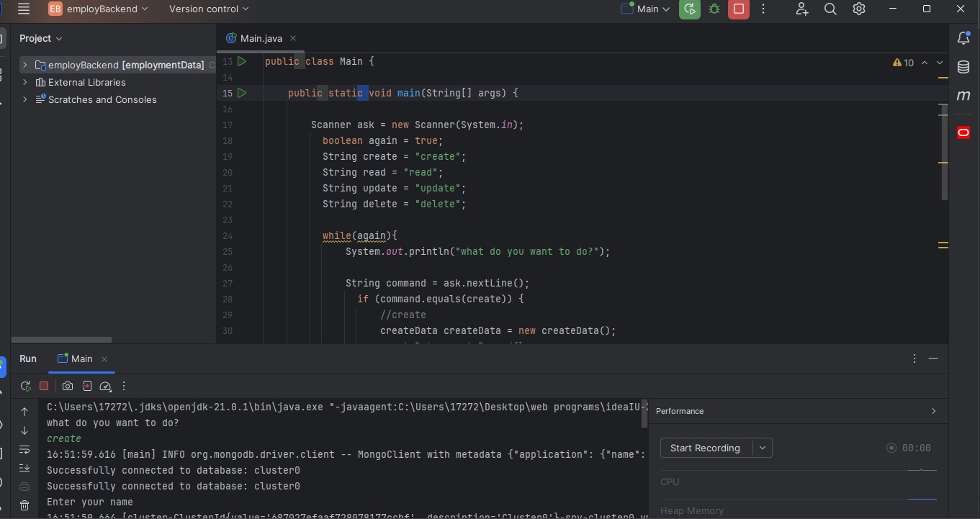The height and width of the screenshot is (519, 980).
Task: Expand the External Libraries tree node
Action: (x=25, y=82)
